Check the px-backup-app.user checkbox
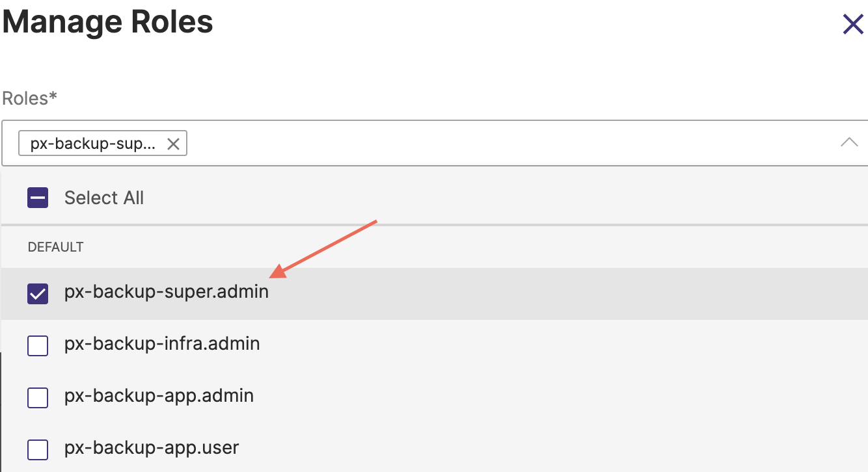This screenshot has width=868, height=472. tap(38, 449)
